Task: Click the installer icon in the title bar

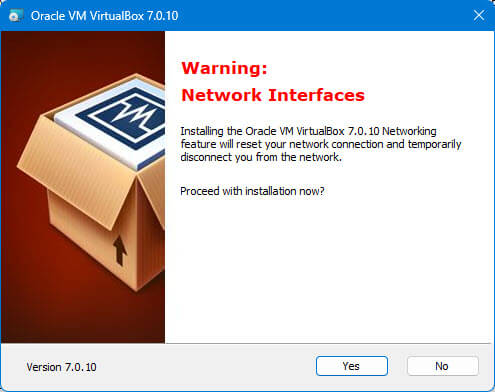Action: pos(15,16)
